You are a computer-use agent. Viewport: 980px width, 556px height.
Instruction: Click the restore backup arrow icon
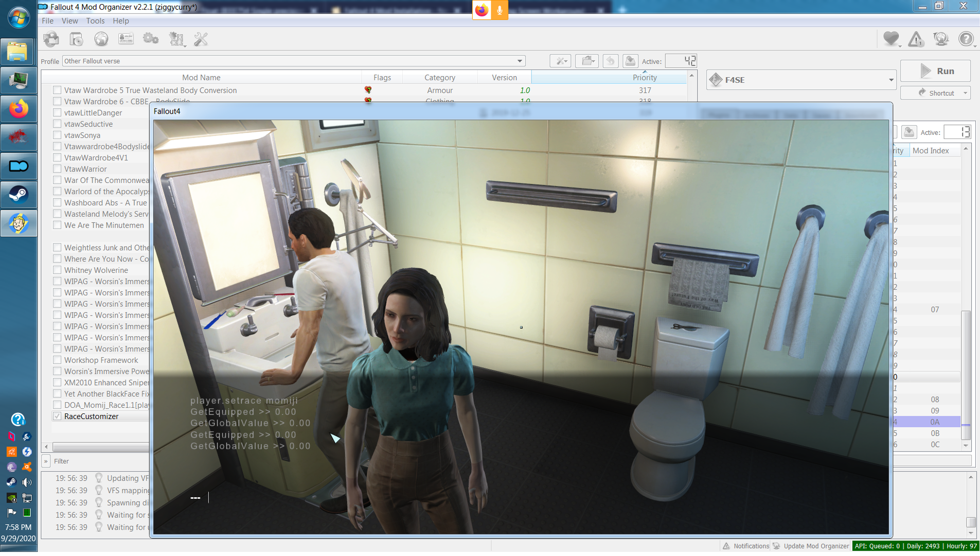click(x=610, y=61)
